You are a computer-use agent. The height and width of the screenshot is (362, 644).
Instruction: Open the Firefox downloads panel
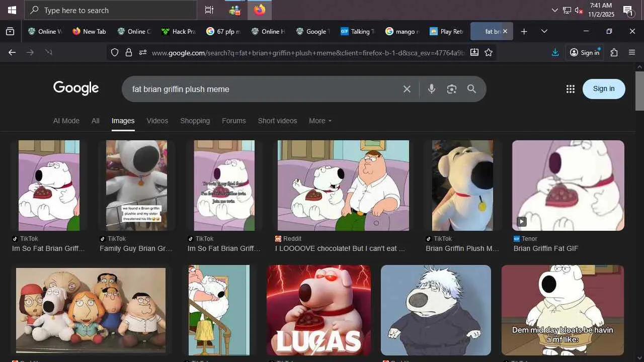point(555,52)
